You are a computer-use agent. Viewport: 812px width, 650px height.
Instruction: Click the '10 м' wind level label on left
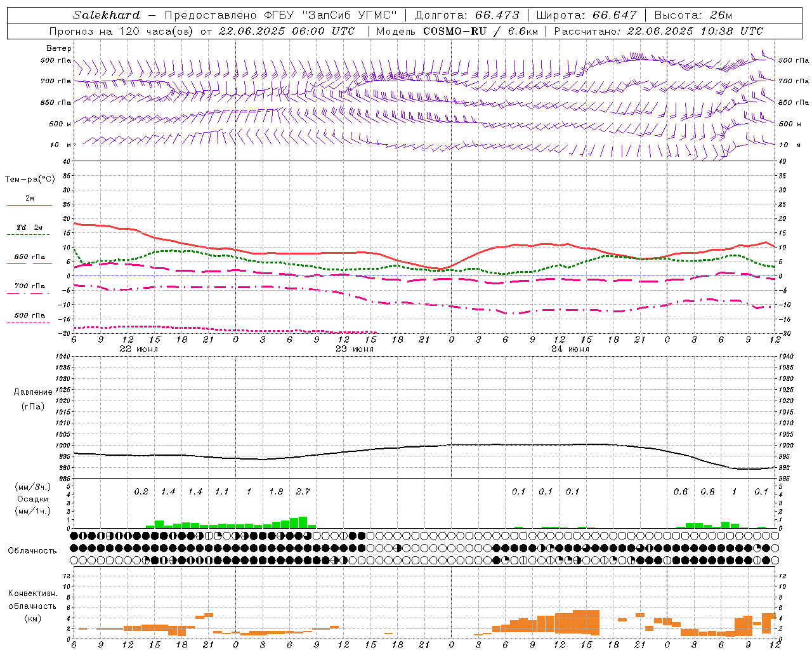point(61,145)
